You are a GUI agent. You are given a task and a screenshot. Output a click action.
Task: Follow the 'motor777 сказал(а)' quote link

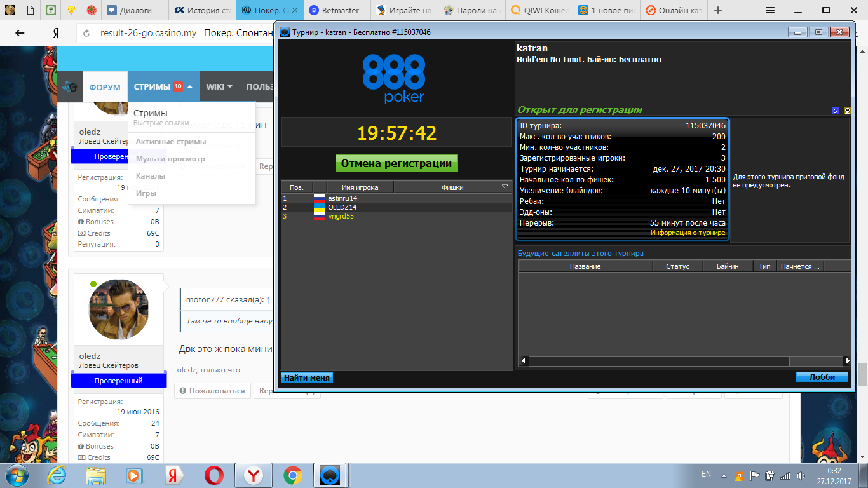point(229,299)
